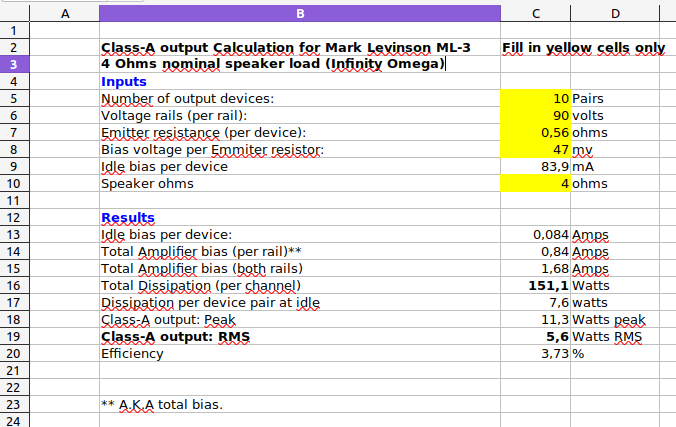The image size is (676, 427).
Task: Click the title cell 'Class-A output Calculation for Mark Levinson ML-3'
Action: tap(300, 47)
